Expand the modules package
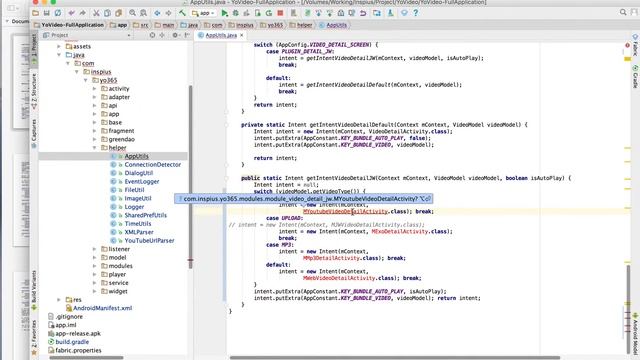The width and height of the screenshot is (640, 360). pyautogui.click(x=94, y=266)
